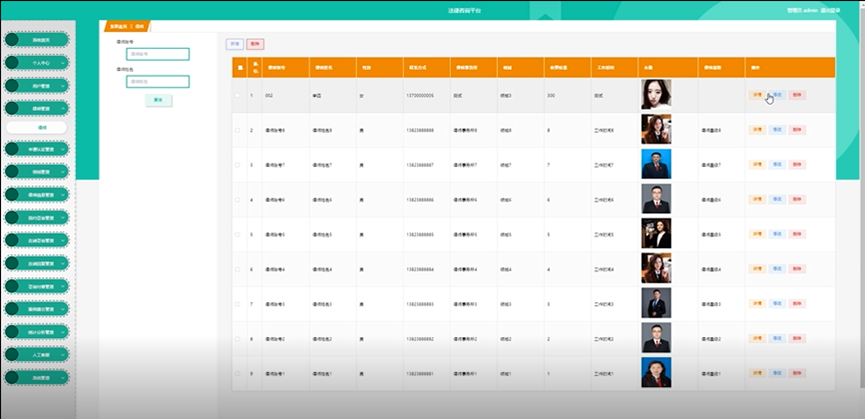The height and width of the screenshot is (419, 865).
Task: Check the checkbox for row 律师账号8
Action: 238,130
